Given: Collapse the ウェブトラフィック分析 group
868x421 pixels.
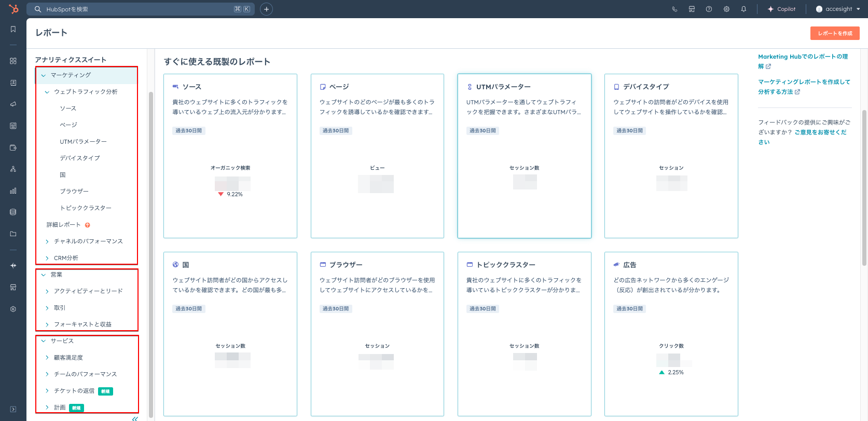Looking at the screenshot, I should pos(47,92).
